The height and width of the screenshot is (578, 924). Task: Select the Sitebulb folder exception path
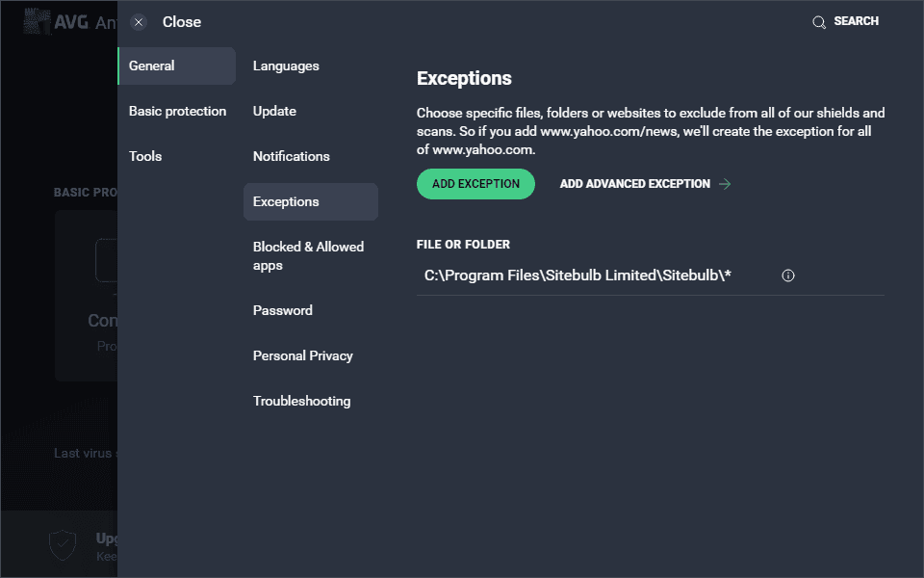pos(577,276)
